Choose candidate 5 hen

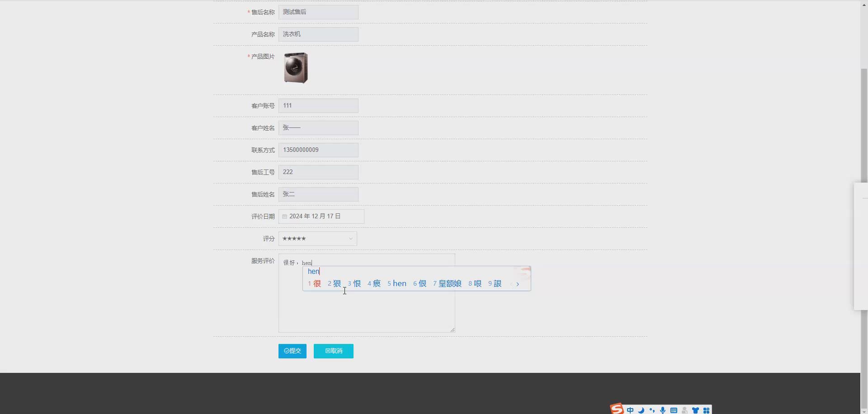397,284
